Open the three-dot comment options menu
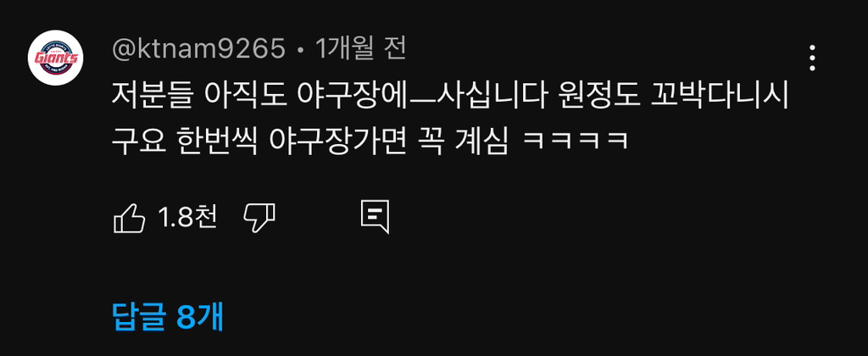 (811, 58)
